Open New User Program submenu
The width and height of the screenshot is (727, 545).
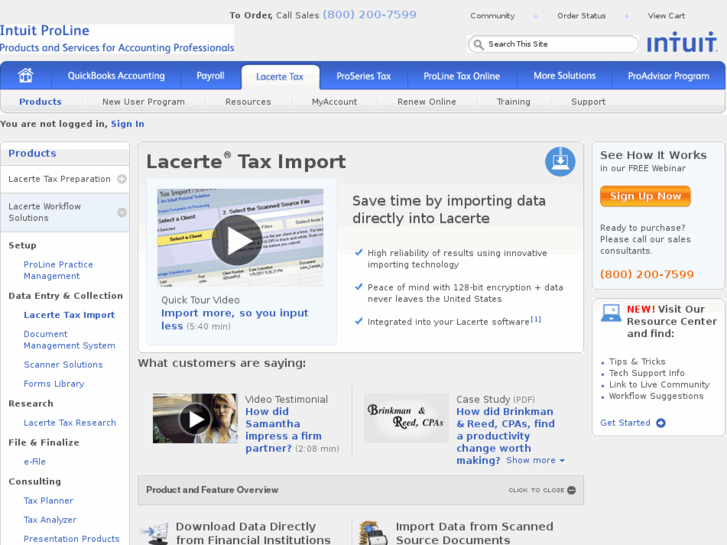coord(143,102)
